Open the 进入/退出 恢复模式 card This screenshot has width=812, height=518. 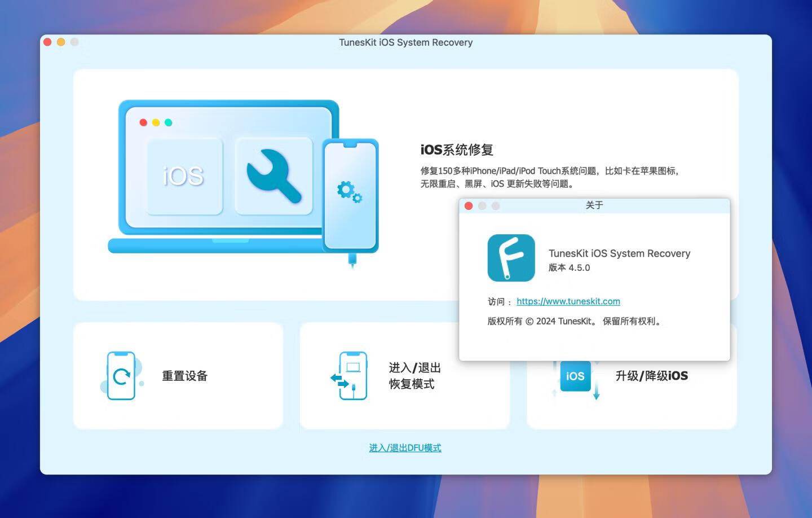[405, 376]
